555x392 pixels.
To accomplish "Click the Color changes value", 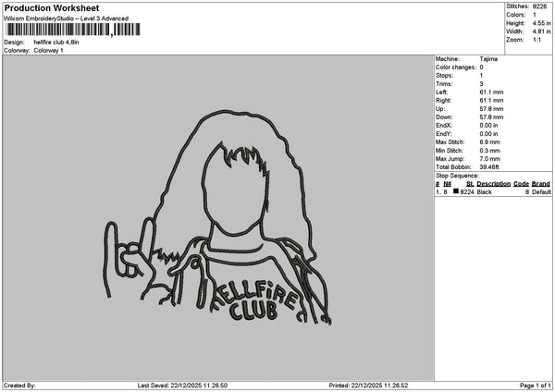I will [481, 67].
